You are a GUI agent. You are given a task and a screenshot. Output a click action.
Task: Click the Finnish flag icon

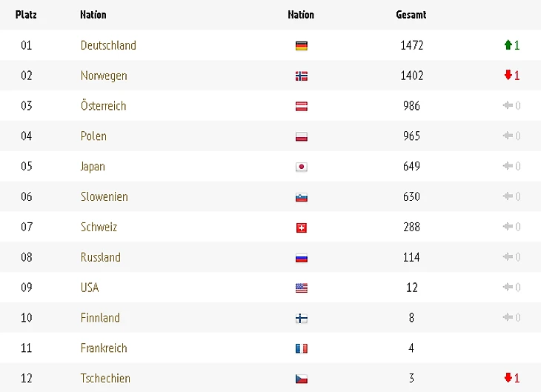(302, 318)
